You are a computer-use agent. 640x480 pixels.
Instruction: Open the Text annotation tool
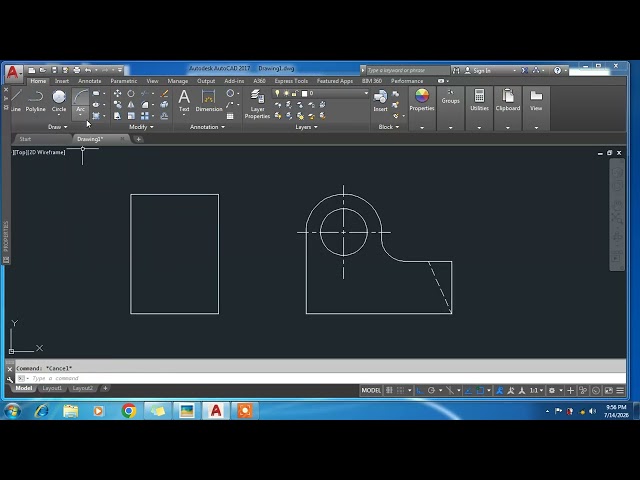184,101
